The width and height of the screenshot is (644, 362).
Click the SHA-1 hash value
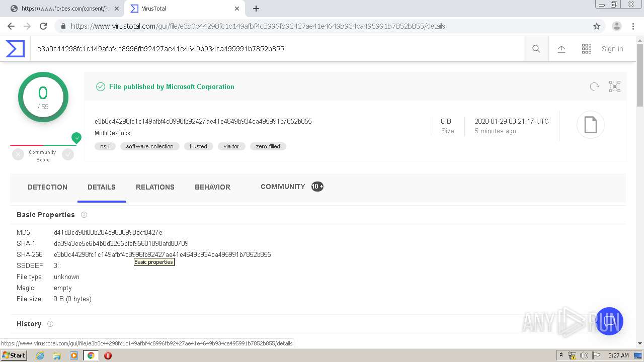(x=121, y=243)
